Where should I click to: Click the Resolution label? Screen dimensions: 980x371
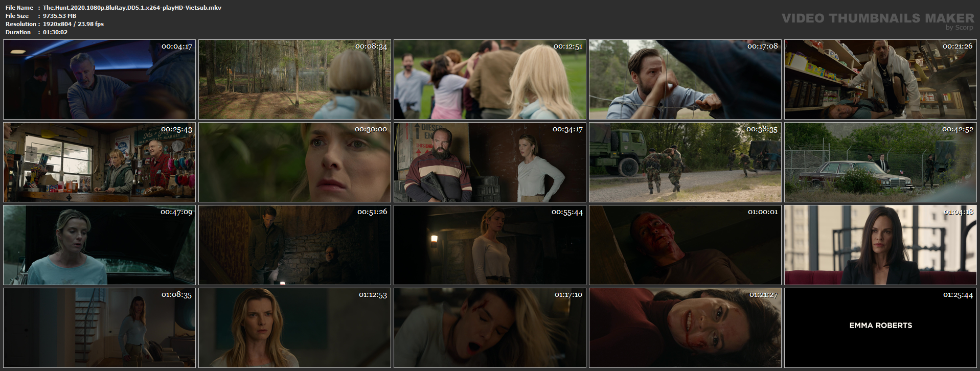point(21,24)
